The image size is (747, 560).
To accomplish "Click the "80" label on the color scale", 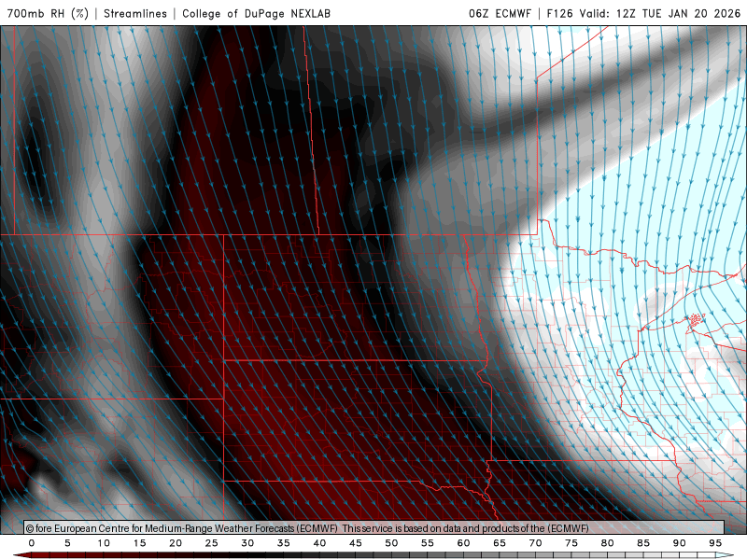I will click(608, 543).
